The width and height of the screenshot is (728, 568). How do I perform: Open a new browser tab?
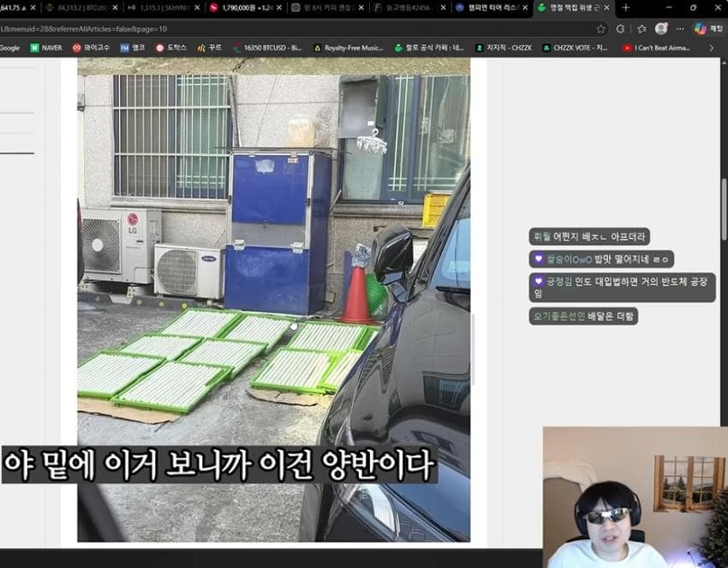click(x=625, y=8)
